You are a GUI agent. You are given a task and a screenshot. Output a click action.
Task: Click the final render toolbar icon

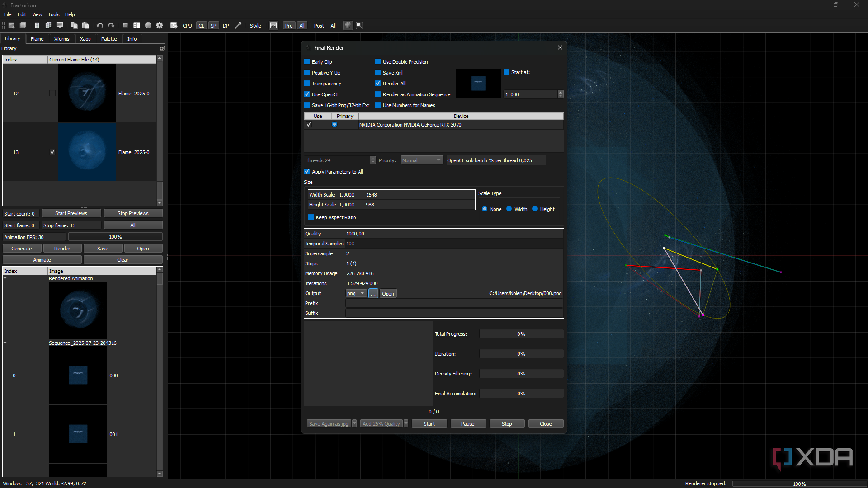tap(174, 26)
